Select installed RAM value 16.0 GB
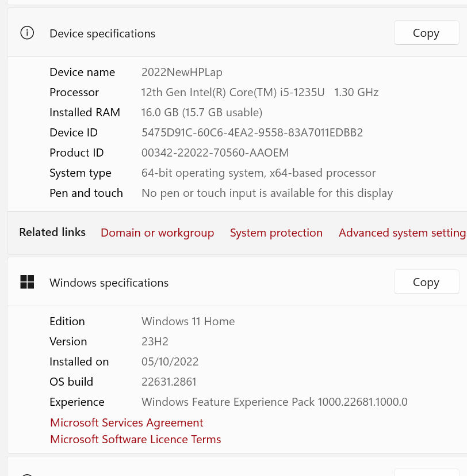The image size is (467, 476). (x=202, y=112)
